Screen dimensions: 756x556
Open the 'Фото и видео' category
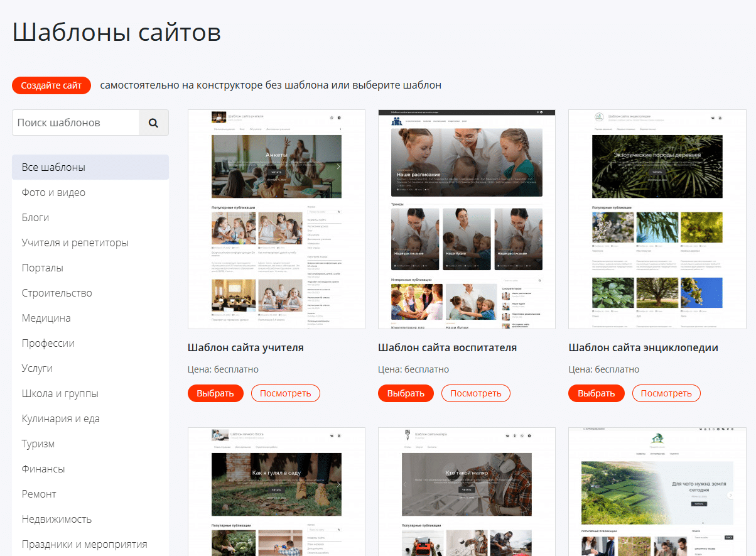tap(53, 192)
